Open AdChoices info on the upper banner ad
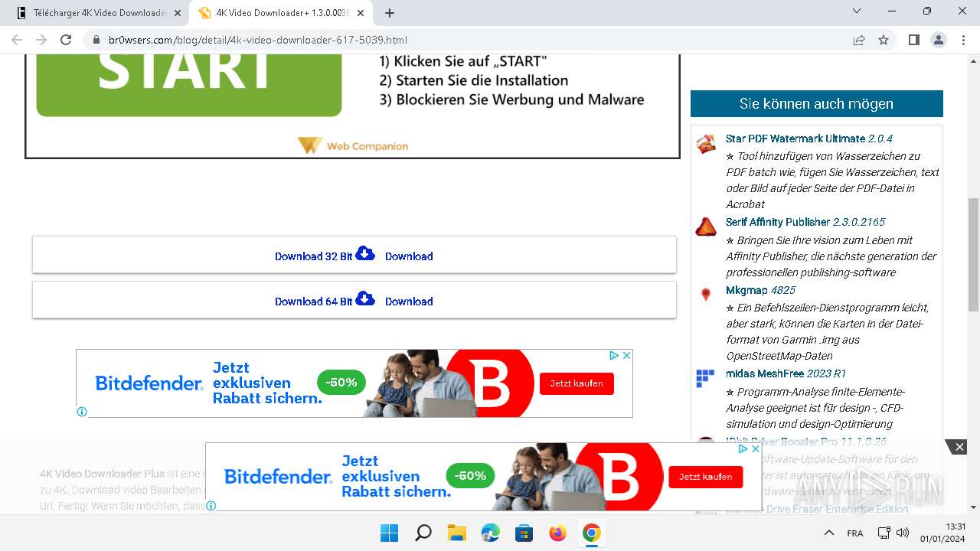This screenshot has width=980, height=551. [x=613, y=356]
